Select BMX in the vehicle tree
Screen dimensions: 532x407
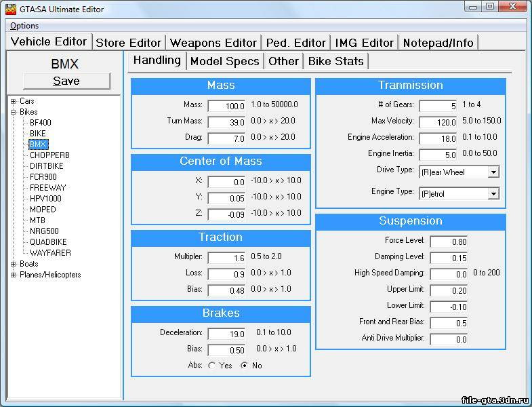tap(39, 144)
